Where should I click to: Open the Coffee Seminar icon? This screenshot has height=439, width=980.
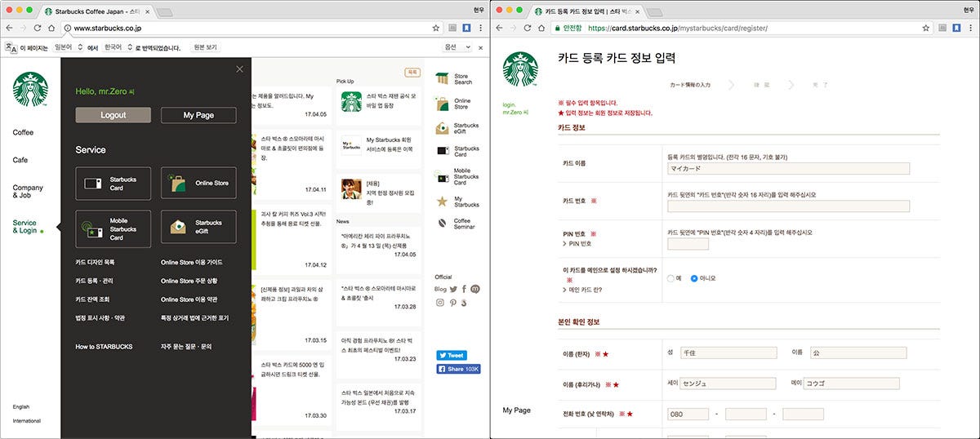[x=441, y=223]
